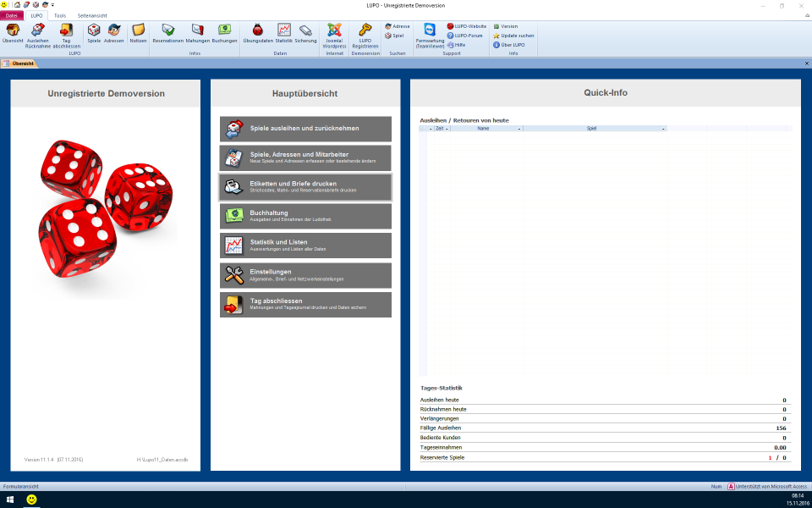Show Version in the Info group
The image size is (812, 508).
(506, 26)
